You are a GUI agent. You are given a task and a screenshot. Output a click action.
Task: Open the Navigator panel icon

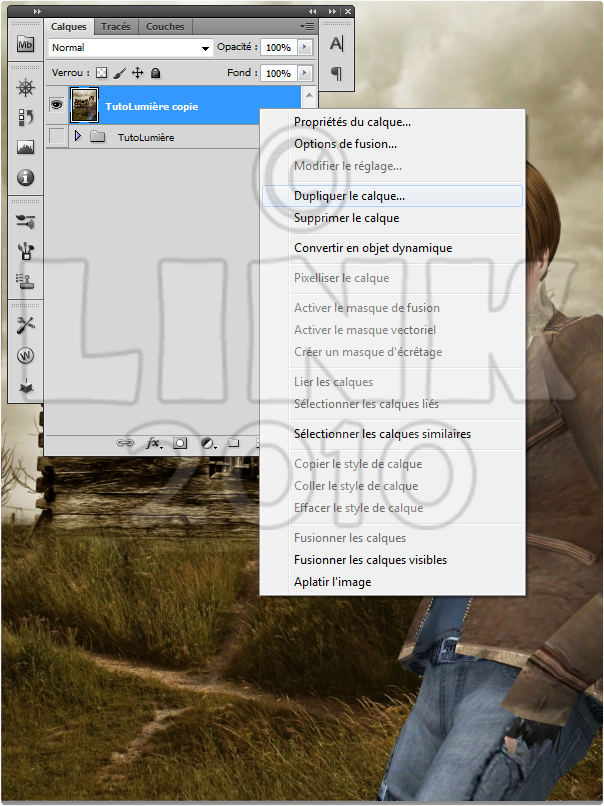click(x=26, y=88)
